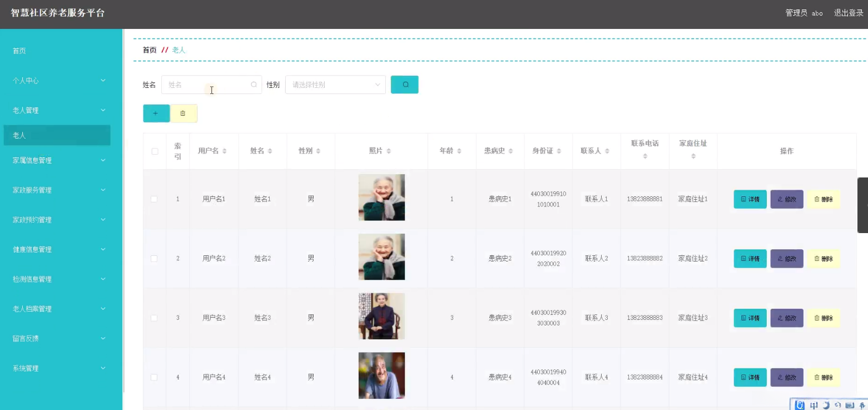Viewport: 868px width, 410px height.
Task: Sort the table by 家庭住址 column
Action: (693, 156)
